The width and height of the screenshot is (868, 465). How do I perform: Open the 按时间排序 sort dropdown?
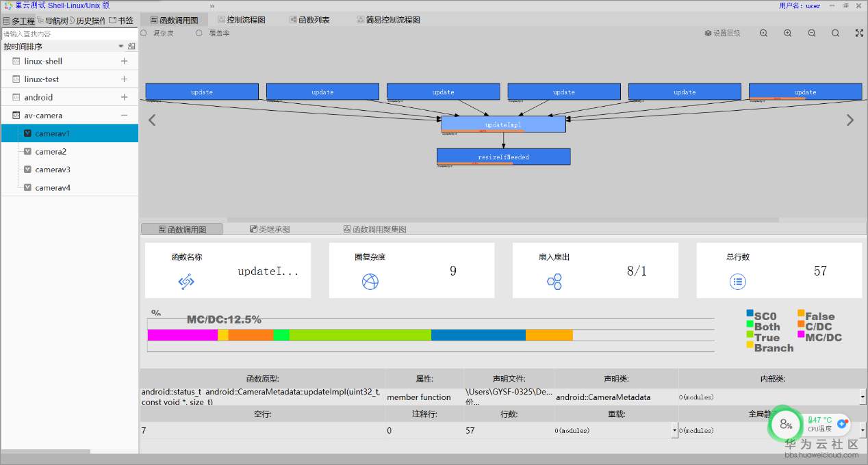pyautogui.click(x=121, y=46)
